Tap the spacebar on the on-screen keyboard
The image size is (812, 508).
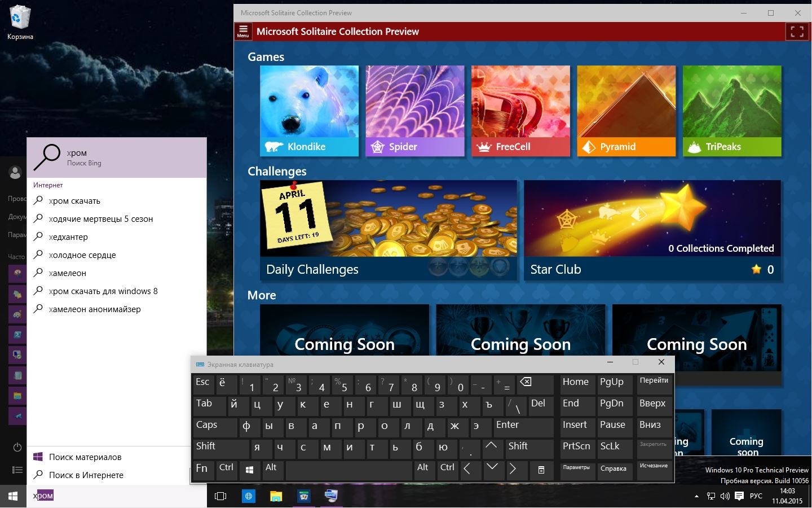pyautogui.click(x=348, y=470)
